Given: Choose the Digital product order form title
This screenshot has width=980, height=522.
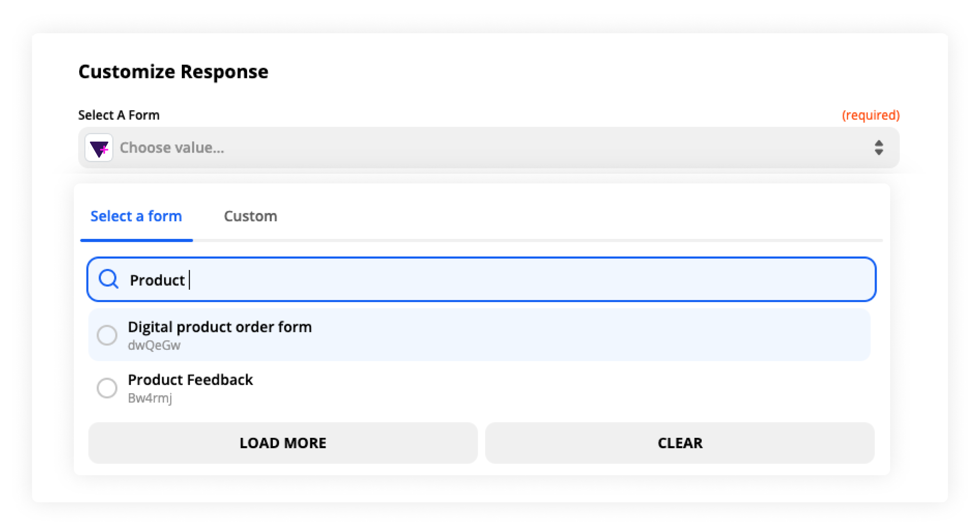Looking at the screenshot, I should point(220,327).
